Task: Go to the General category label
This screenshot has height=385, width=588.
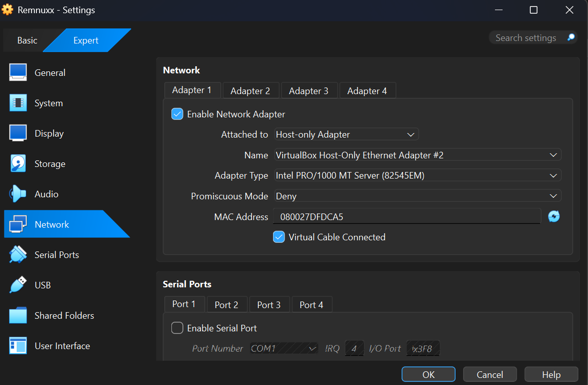Action: coord(50,72)
